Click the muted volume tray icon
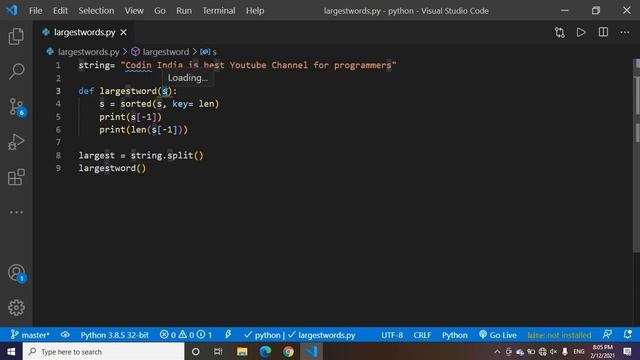 pos(553,351)
